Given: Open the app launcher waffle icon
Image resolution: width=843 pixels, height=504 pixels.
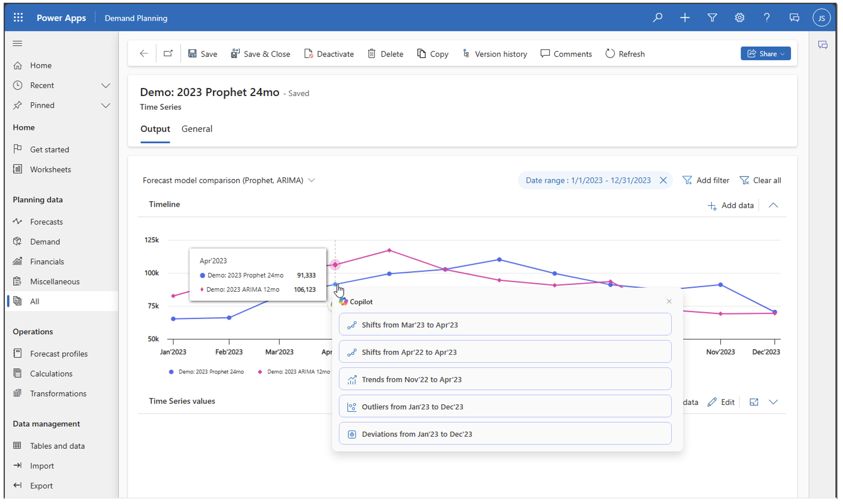Looking at the screenshot, I should pyautogui.click(x=18, y=18).
